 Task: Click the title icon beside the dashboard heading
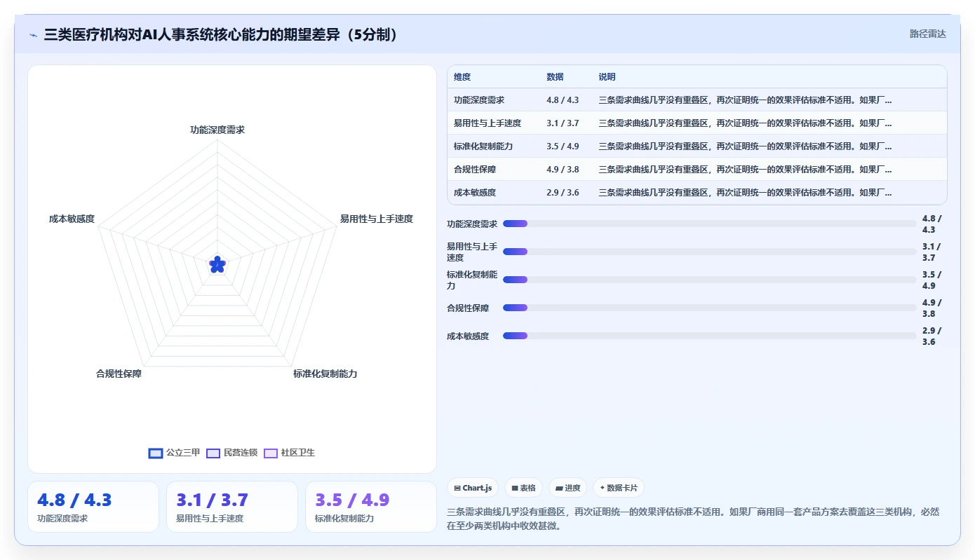click(x=34, y=34)
